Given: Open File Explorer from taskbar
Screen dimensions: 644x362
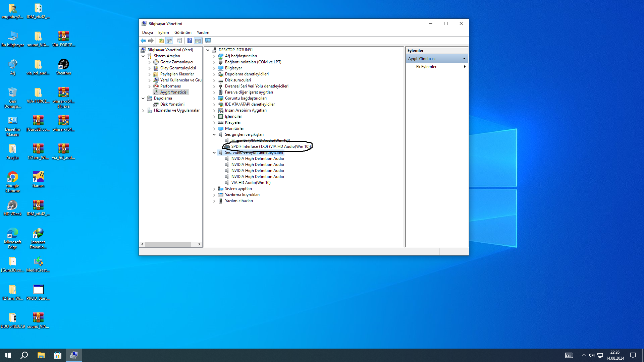Looking at the screenshot, I should [41, 355].
